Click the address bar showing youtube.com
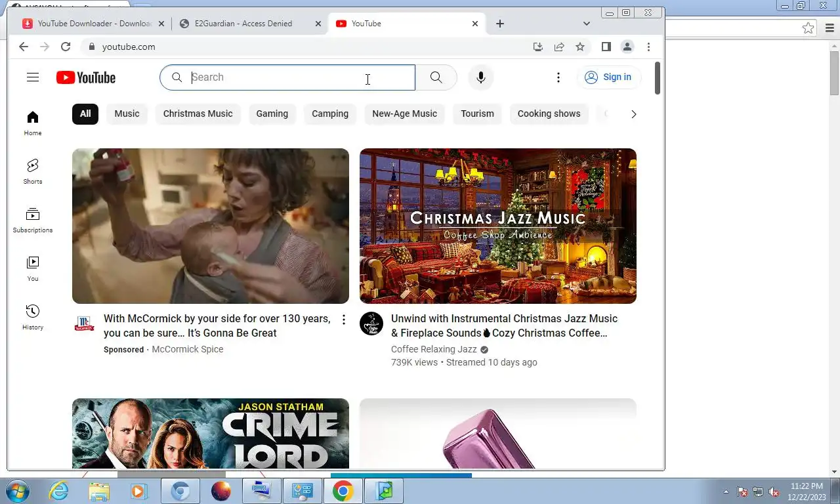Viewport: 840px width, 504px height. pos(308,47)
